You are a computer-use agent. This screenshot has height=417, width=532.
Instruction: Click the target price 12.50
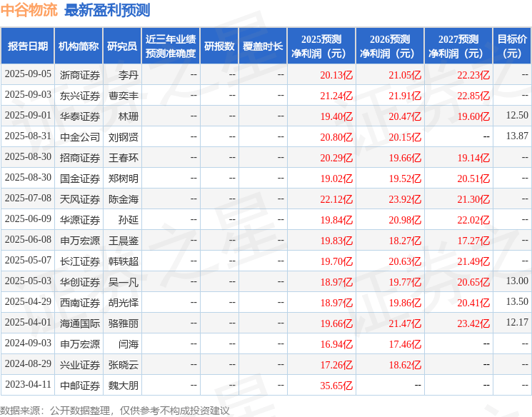click(x=517, y=116)
